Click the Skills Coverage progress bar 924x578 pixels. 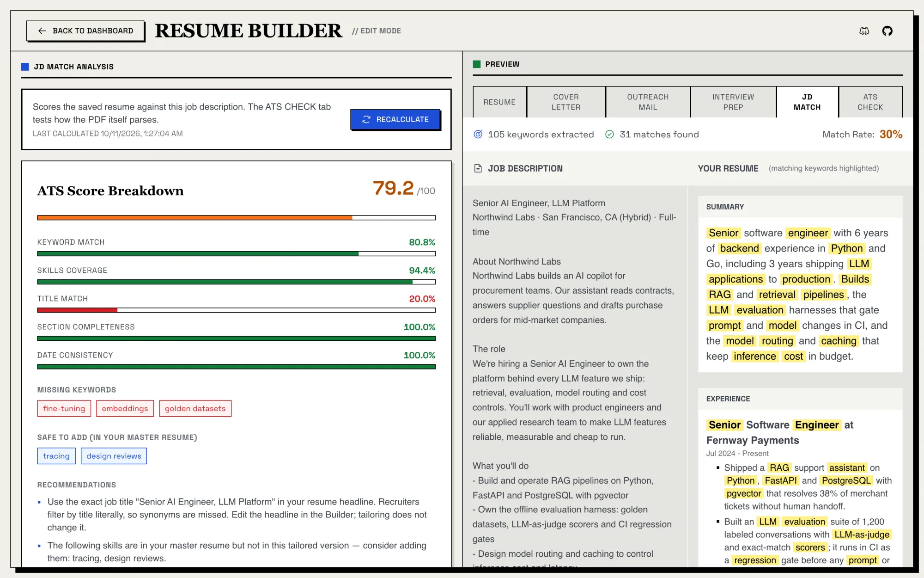236,282
